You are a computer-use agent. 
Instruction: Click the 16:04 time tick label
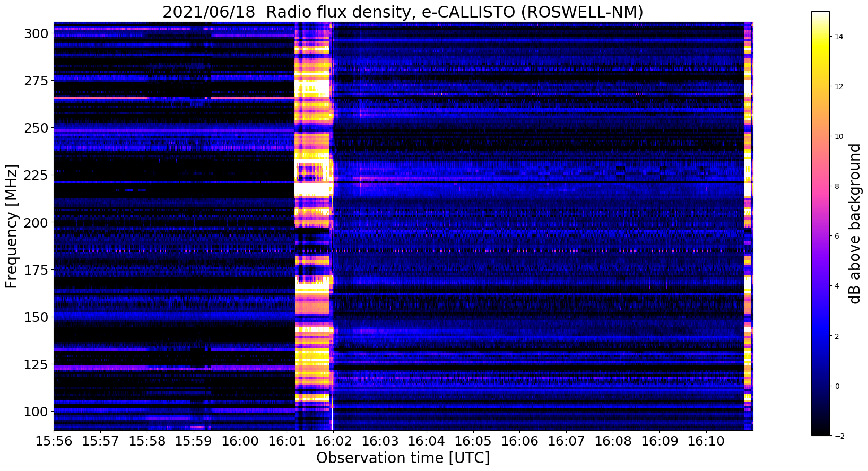pyautogui.click(x=426, y=441)
